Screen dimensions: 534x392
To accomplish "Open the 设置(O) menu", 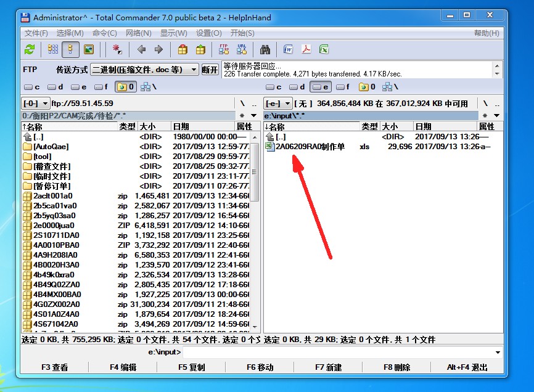I will point(209,33).
